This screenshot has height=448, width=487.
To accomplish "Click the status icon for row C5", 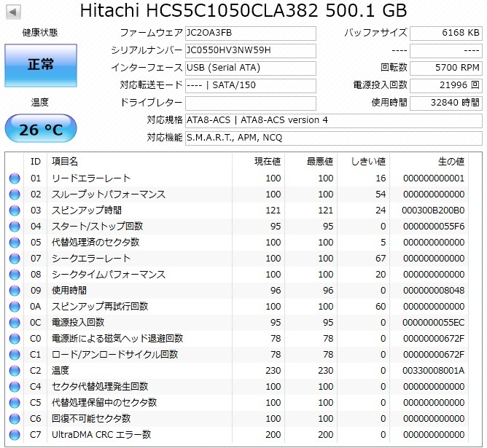I will (15, 403).
